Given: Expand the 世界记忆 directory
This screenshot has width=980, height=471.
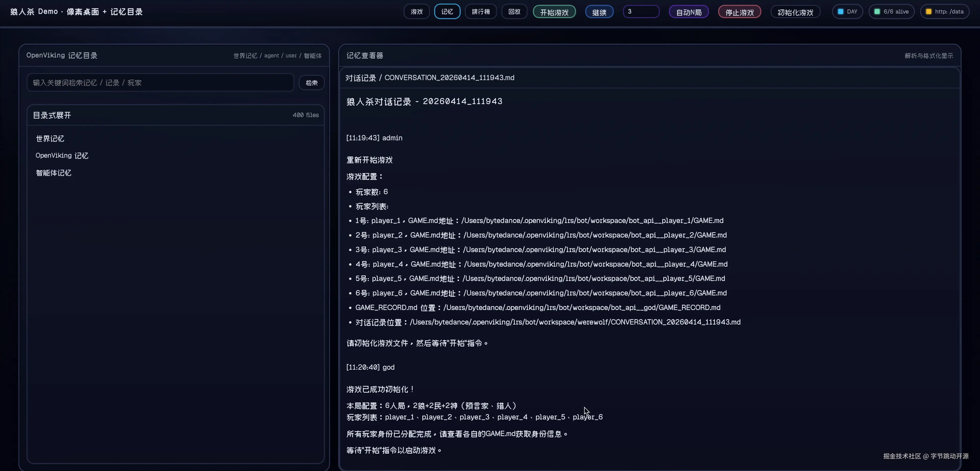Looking at the screenshot, I should coord(50,139).
